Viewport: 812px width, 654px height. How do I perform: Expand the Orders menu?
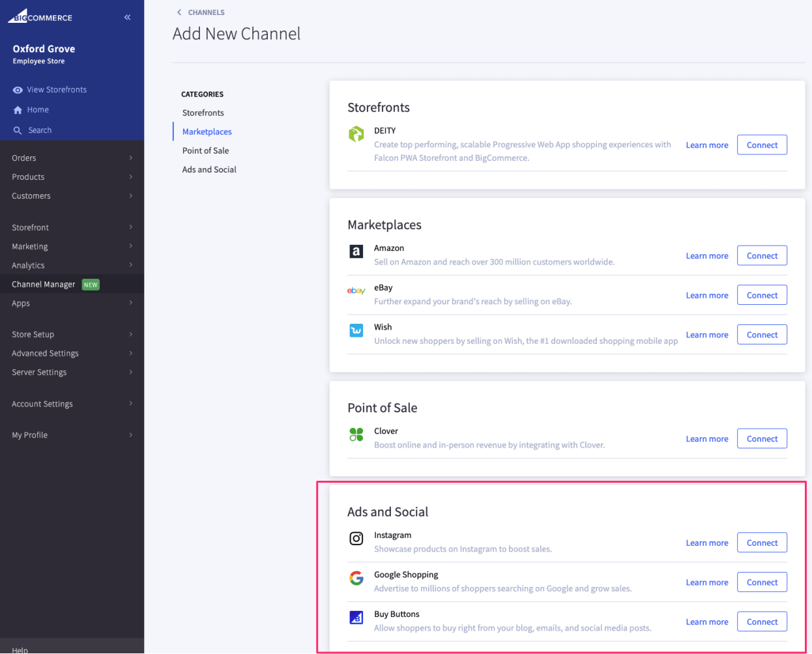pos(72,158)
